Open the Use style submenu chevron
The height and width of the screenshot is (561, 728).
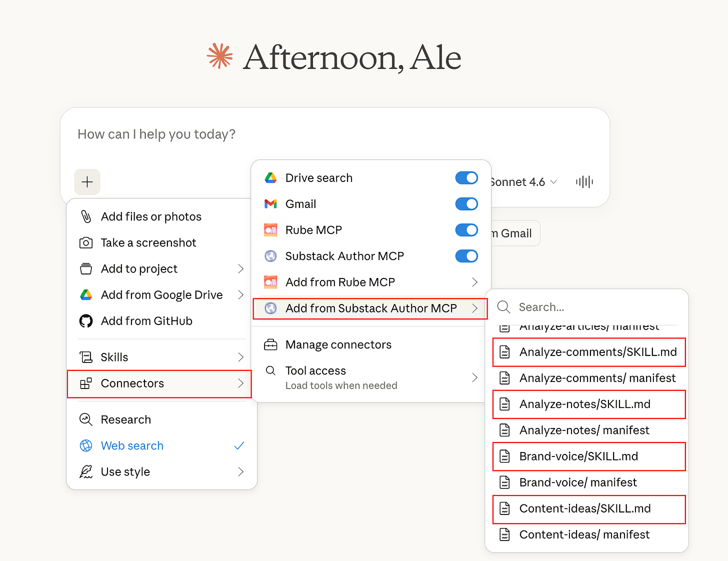(x=240, y=472)
